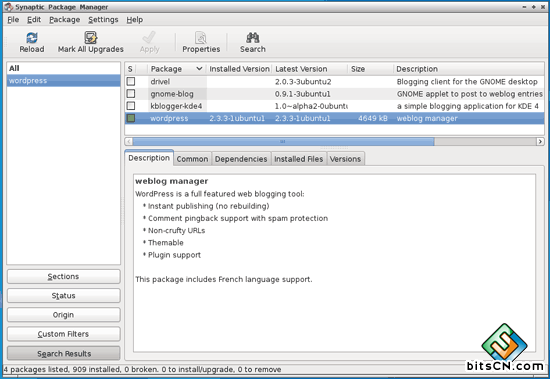This screenshot has height=379, width=550.
Task: Open the Package menu
Action: tap(65, 20)
